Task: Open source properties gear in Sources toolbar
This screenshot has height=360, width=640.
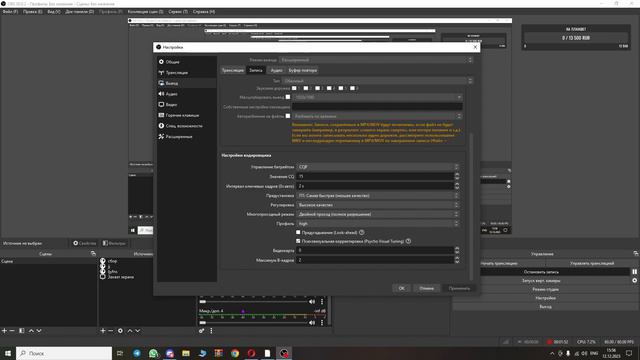Action: pos(120,331)
